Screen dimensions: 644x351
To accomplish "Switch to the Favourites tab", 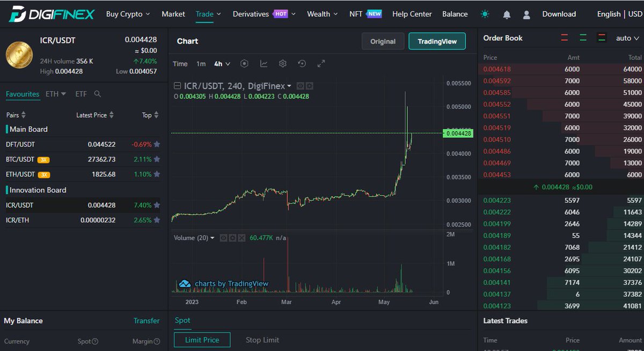I will pyautogui.click(x=23, y=94).
